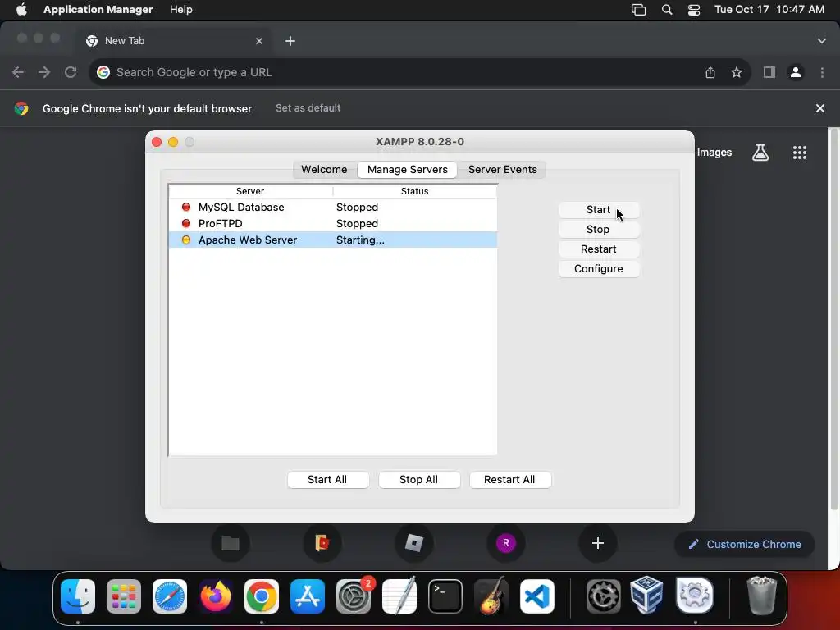
Task: Click the Stop server button
Action: pos(598,230)
